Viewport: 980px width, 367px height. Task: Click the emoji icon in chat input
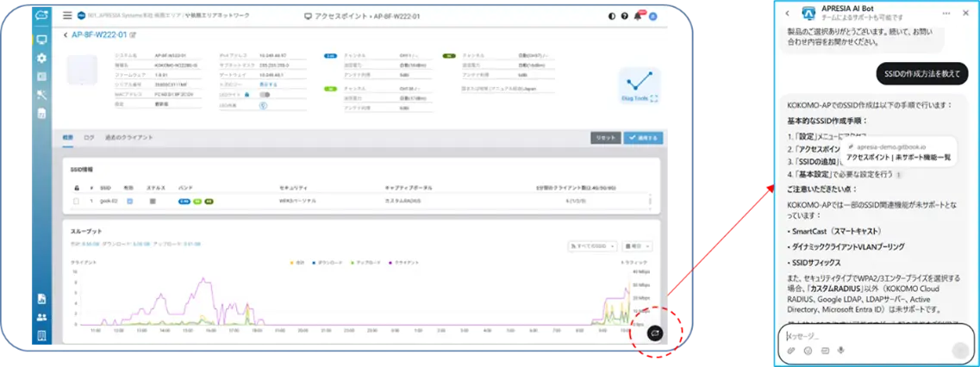808,351
